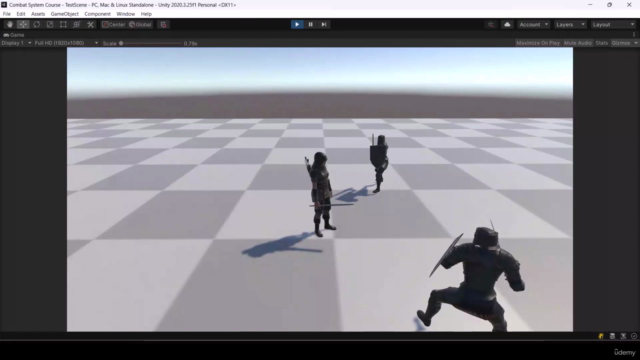Viewport: 640px width, 360px height.
Task: Click the activity progress circle icon
Action: (634, 336)
